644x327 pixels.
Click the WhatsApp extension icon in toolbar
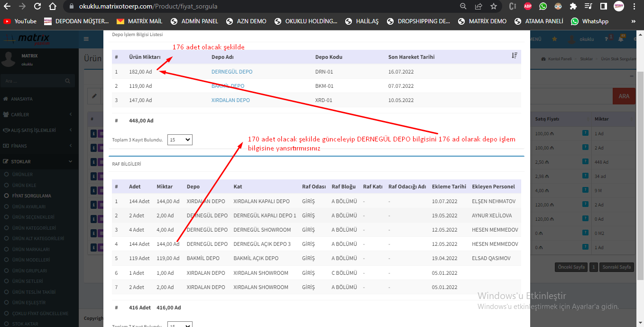tap(543, 7)
